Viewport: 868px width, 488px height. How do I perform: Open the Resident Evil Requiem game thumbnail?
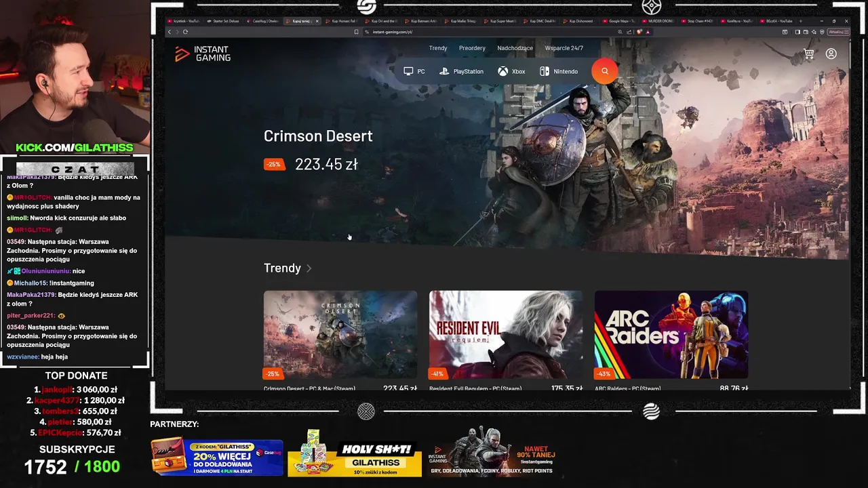pos(506,334)
